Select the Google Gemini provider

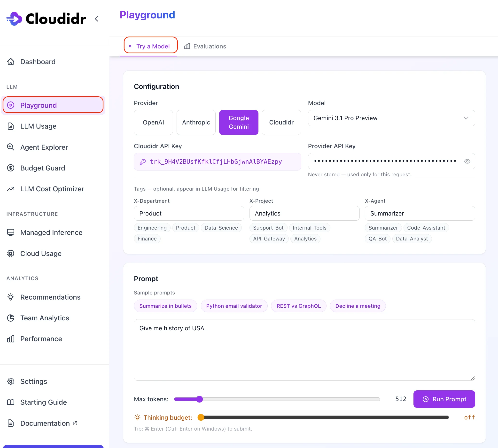click(x=239, y=122)
